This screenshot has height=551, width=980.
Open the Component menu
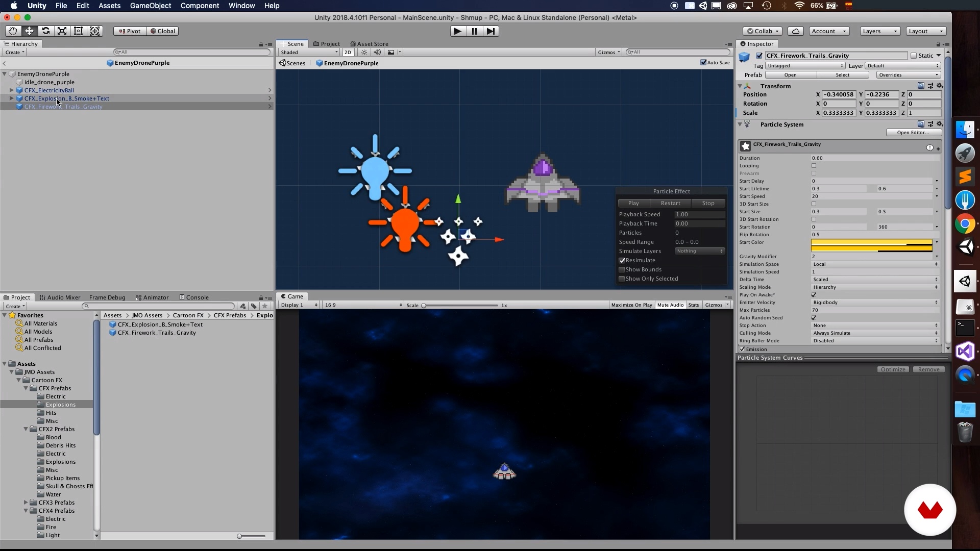[200, 6]
